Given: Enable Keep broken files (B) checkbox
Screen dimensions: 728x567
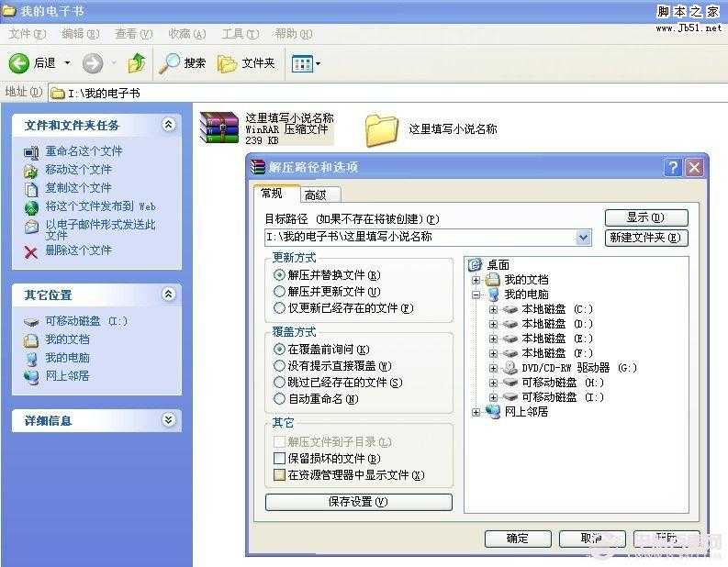Looking at the screenshot, I should (279, 459).
